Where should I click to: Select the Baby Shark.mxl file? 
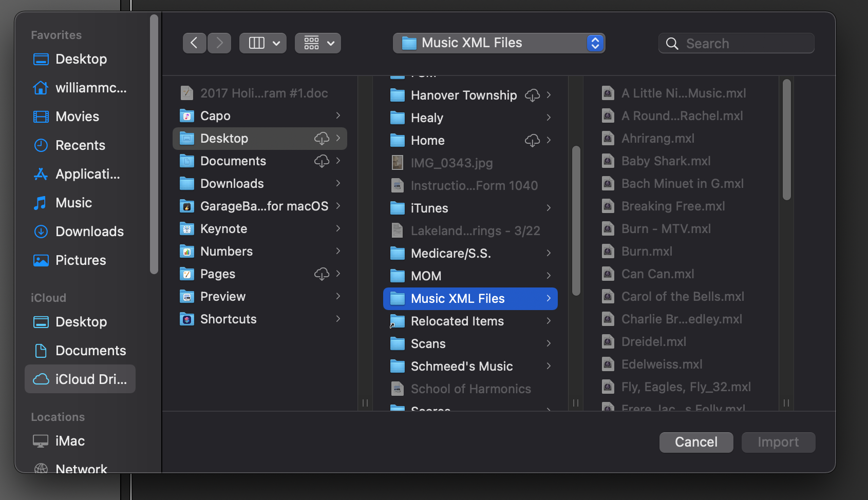point(666,161)
